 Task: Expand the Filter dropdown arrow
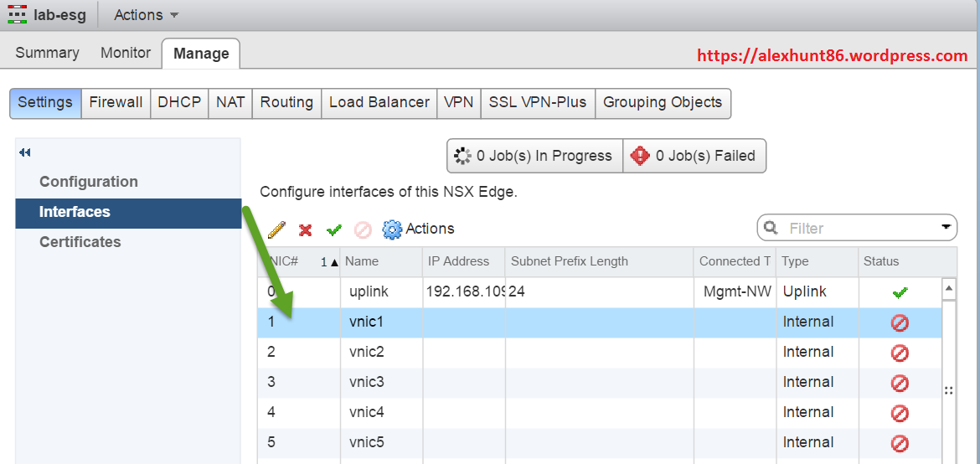[946, 227]
